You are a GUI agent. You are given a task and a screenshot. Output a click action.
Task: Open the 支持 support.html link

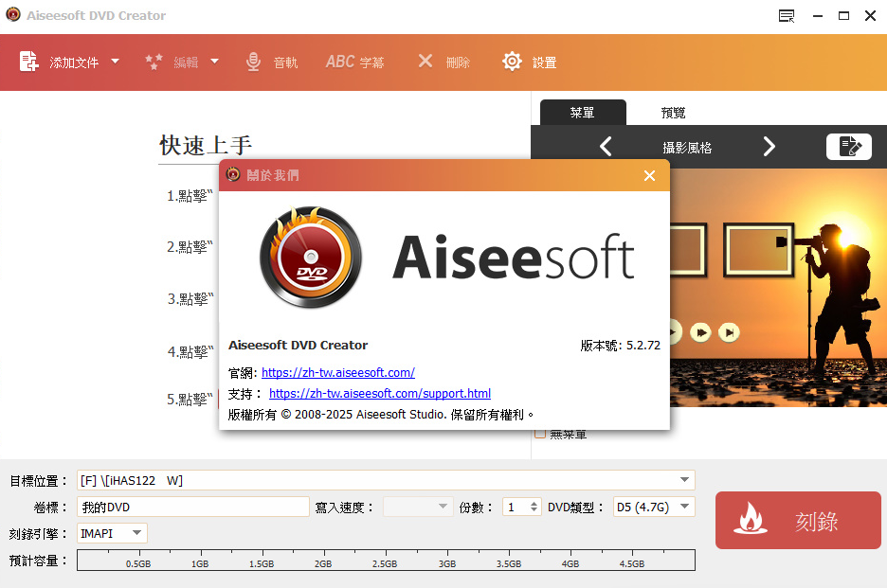(x=380, y=394)
